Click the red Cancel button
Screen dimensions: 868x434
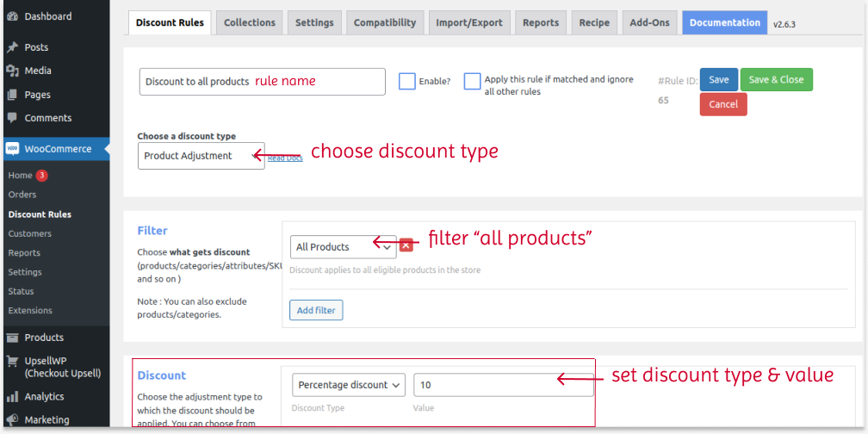(723, 104)
